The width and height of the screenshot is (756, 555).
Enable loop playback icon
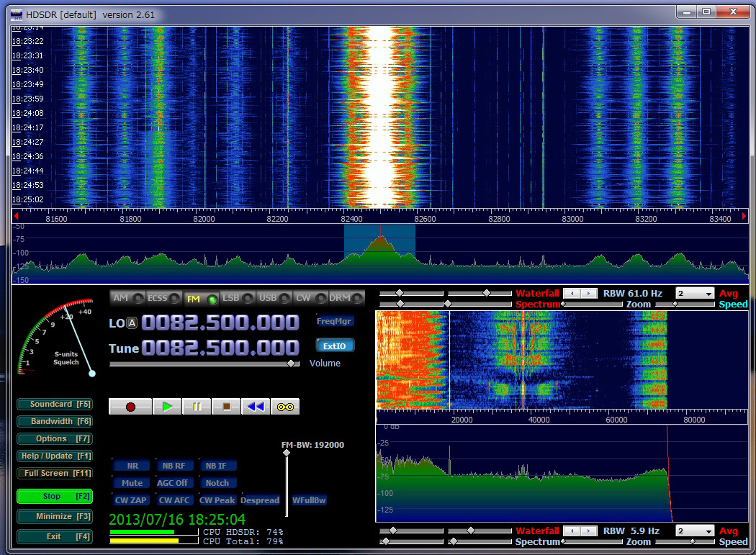(285, 407)
